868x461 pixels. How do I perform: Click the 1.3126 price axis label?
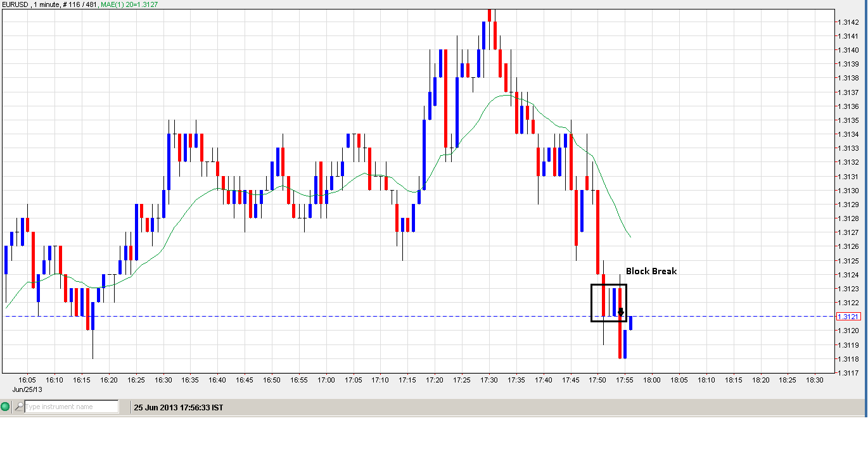tap(848, 246)
